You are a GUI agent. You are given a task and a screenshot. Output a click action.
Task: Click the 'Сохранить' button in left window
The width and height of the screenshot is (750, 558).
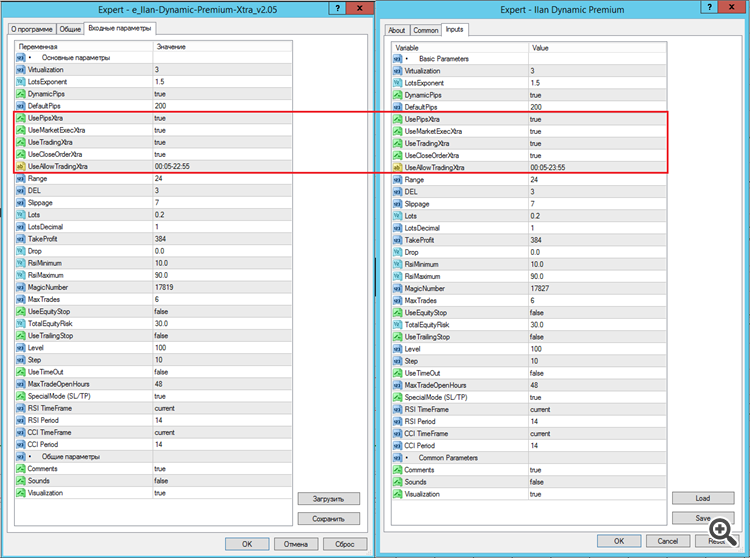click(328, 518)
